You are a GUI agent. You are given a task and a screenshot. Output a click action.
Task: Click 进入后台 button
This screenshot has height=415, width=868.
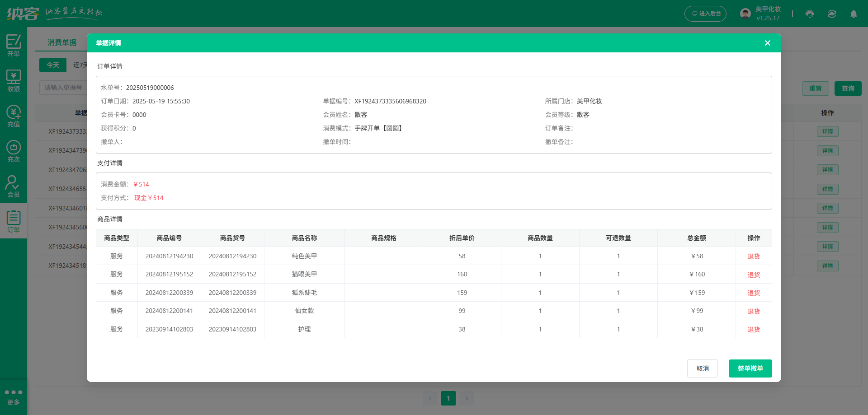(x=705, y=14)
